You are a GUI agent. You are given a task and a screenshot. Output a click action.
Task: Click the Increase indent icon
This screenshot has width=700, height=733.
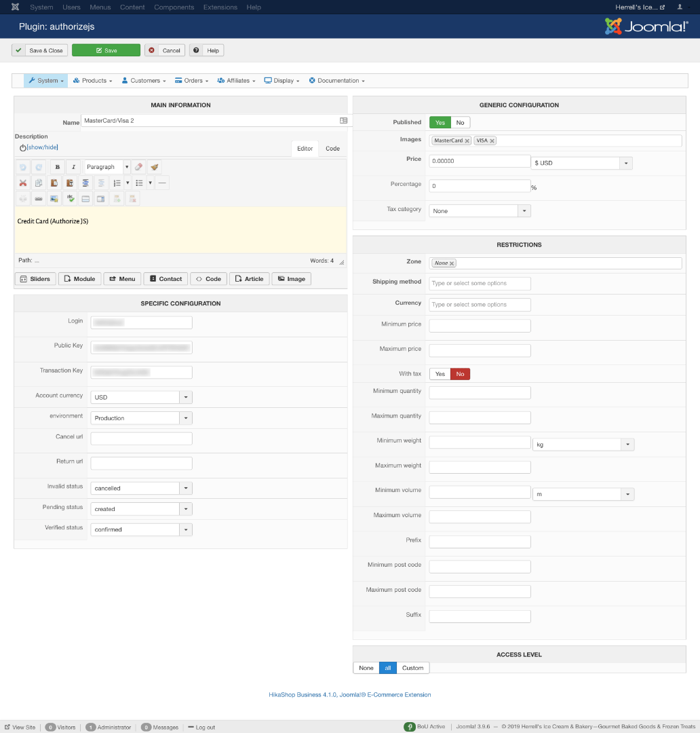point(85,183)
